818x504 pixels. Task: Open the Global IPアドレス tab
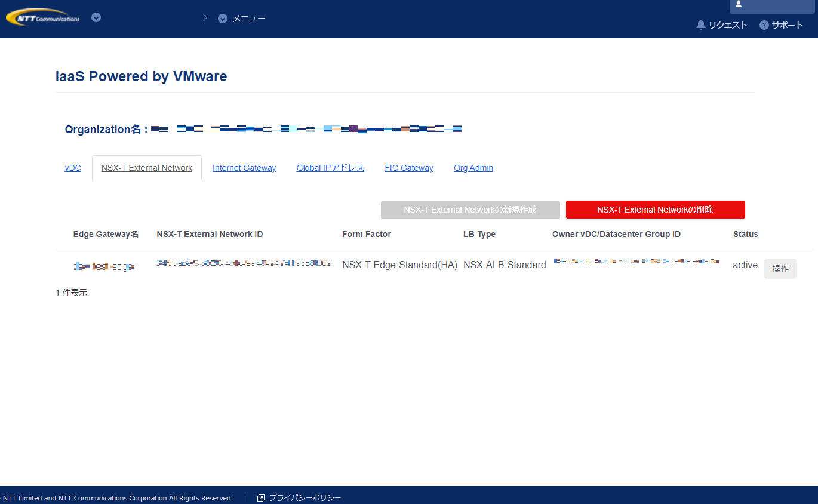point(330,168)
